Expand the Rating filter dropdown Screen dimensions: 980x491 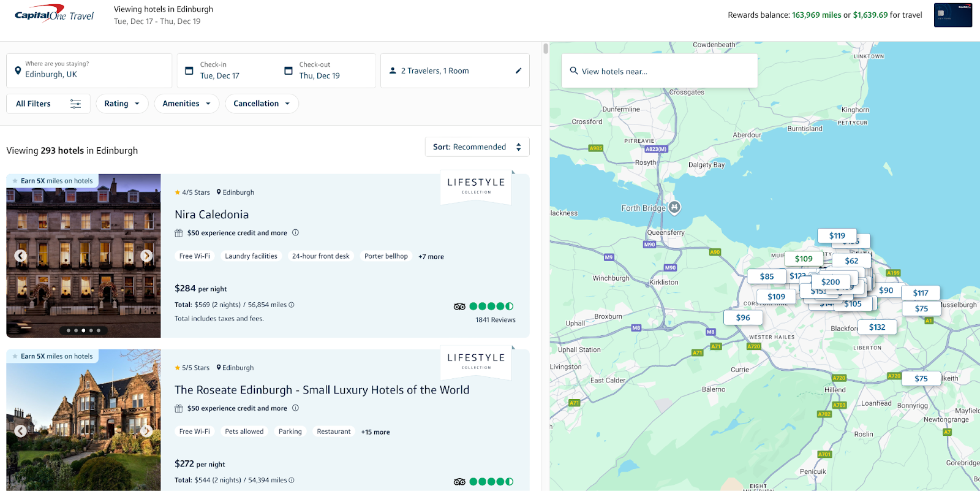coord(122,104)
